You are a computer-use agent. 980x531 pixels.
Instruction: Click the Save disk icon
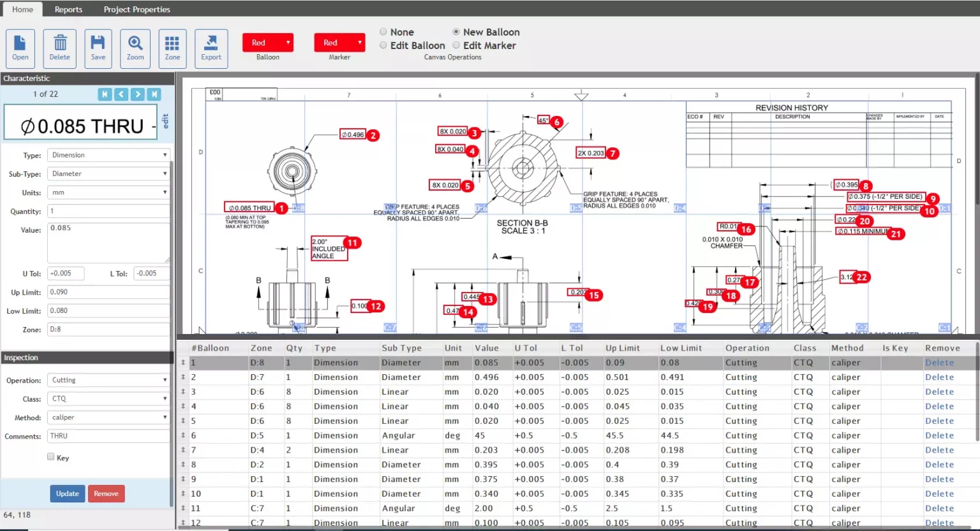click(98, 48)
